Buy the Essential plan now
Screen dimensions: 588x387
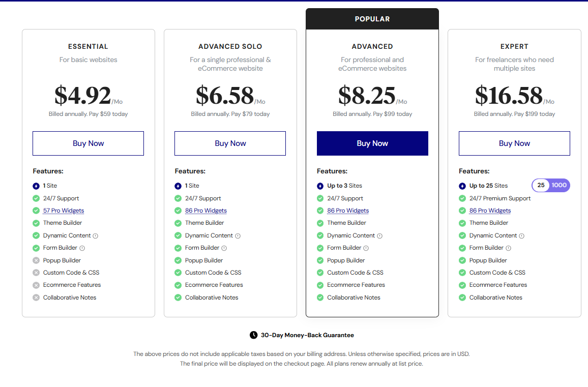(x=88, y=143)
